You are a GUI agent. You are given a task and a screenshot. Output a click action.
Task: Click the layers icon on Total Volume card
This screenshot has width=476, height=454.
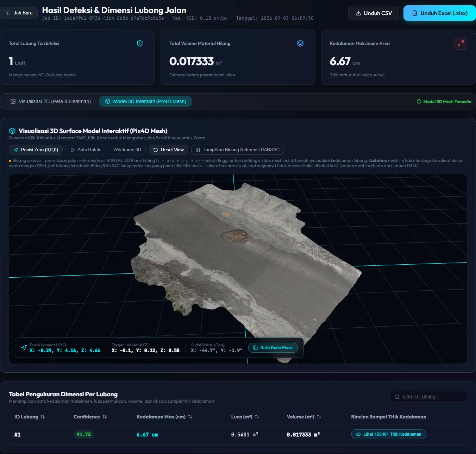point(300,43)
